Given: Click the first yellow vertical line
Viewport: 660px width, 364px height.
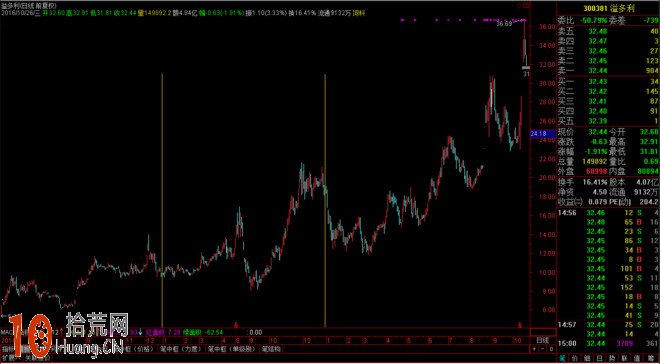Looking at the screenshot, I should pyautogui.click(x=162, y=200).
